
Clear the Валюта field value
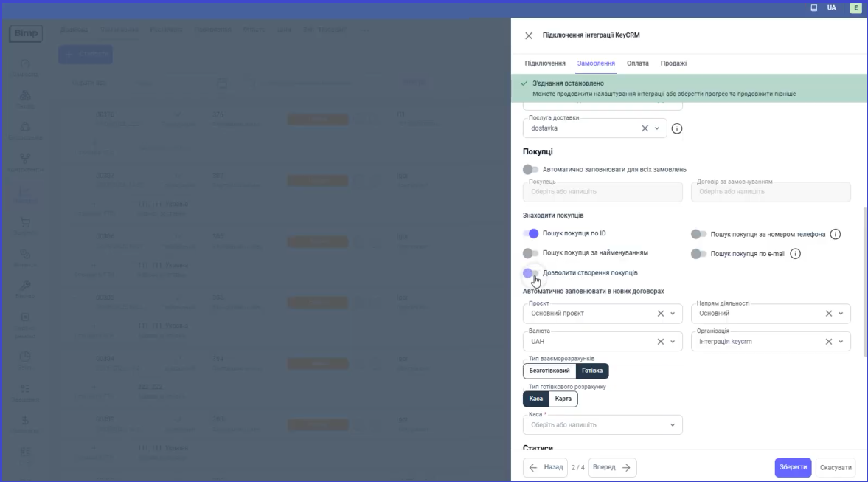pos(661,342)
